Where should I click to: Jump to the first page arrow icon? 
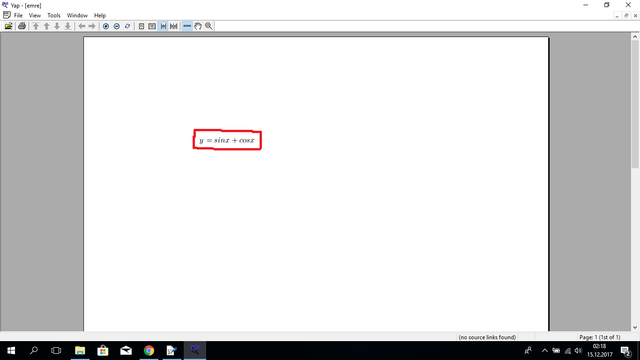click(x=36, y=26)
